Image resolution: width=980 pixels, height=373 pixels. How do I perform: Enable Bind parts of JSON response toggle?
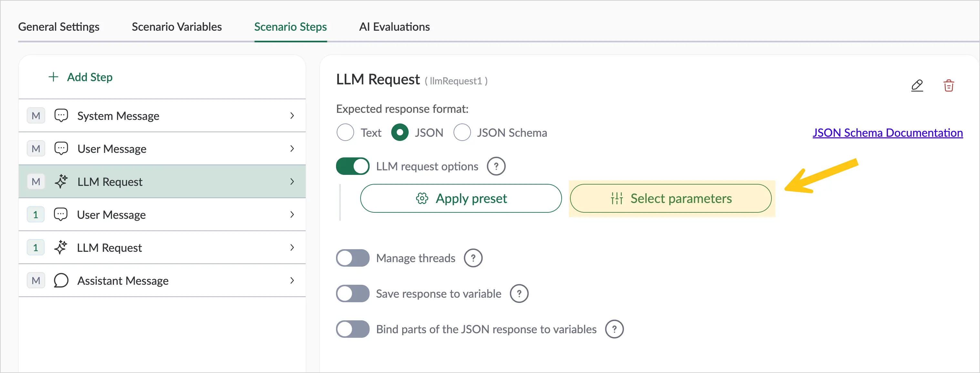[x=353, y=329]
